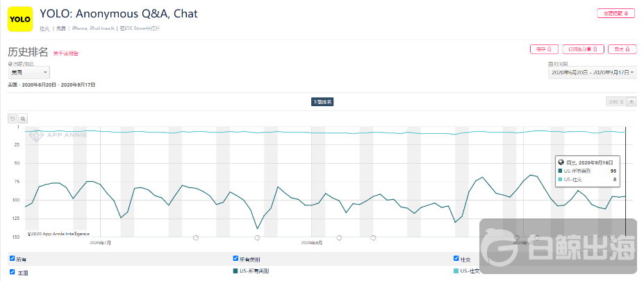Click the lock icon on 保存 button
The height and width of the screenshot is (281, 644).
[x=550, y=49]
